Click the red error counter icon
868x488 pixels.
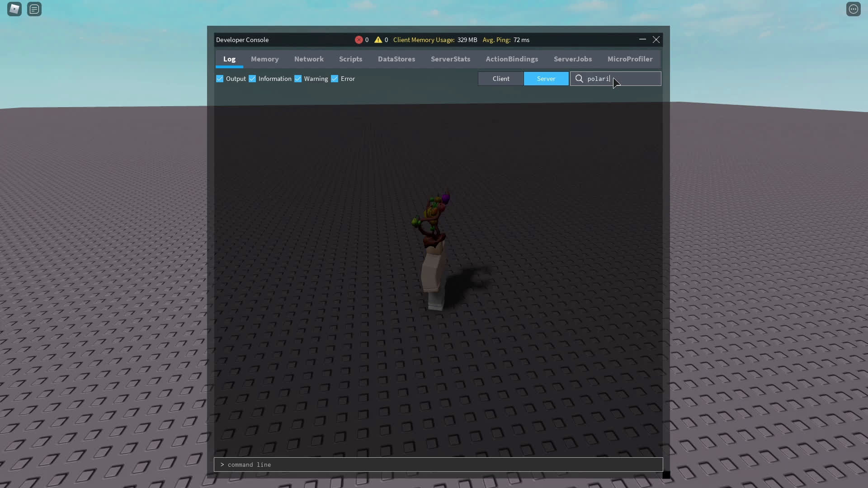[359, 40]
